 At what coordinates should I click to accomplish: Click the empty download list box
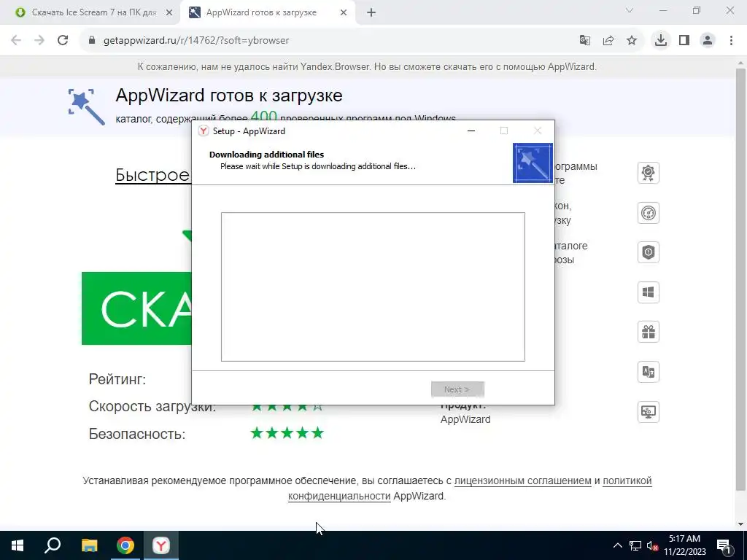tap(373, 287)
